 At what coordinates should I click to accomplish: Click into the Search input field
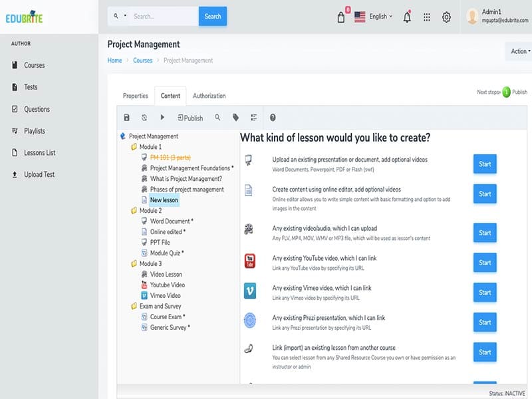(164, 17)
